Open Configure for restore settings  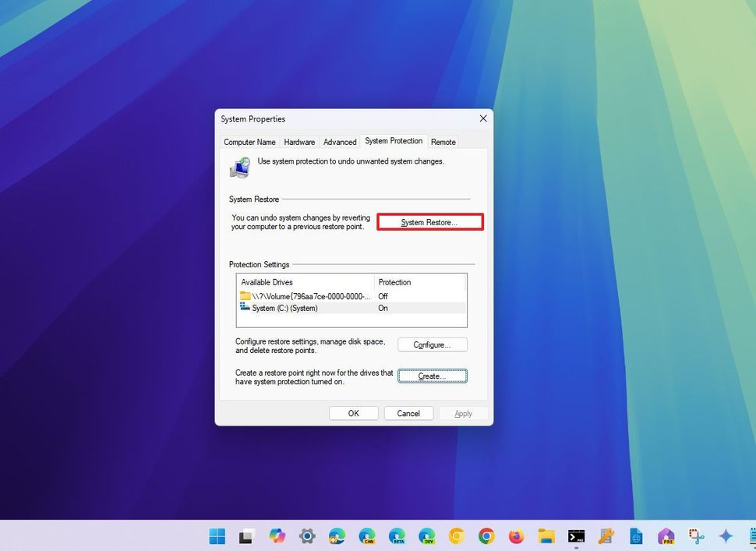[x=433, y=344]
